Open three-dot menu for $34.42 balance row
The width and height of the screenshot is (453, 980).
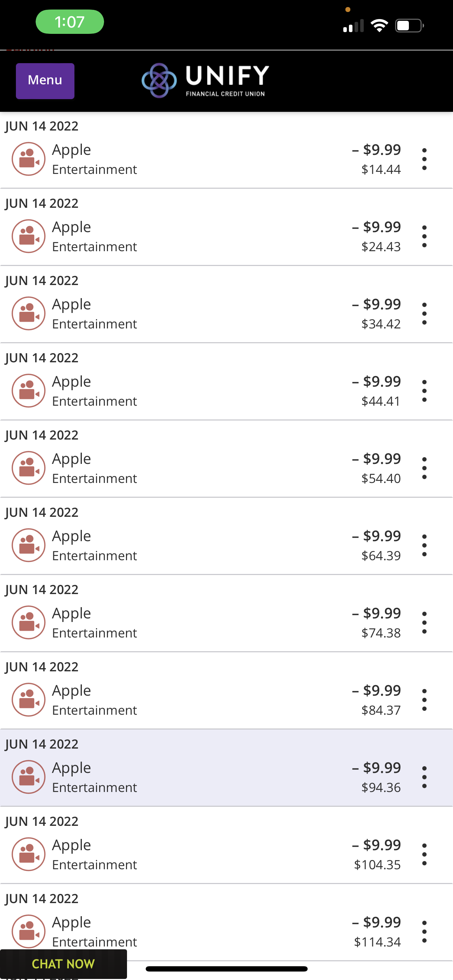(424, 314)
